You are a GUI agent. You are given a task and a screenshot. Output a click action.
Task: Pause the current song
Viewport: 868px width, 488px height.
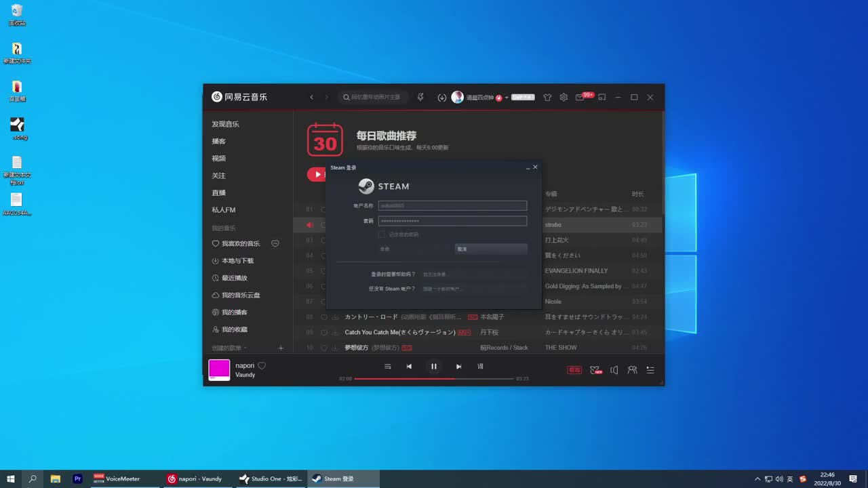tap(434, 367)
